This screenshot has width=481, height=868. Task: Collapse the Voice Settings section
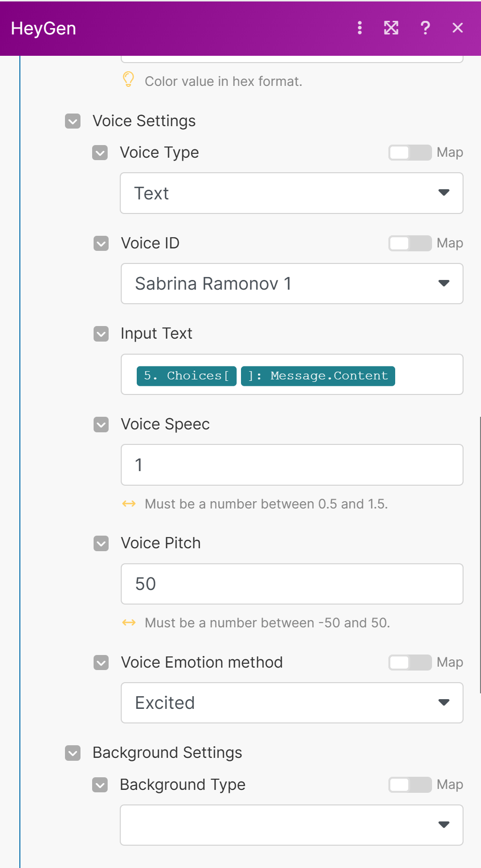(x=73, y=121)
